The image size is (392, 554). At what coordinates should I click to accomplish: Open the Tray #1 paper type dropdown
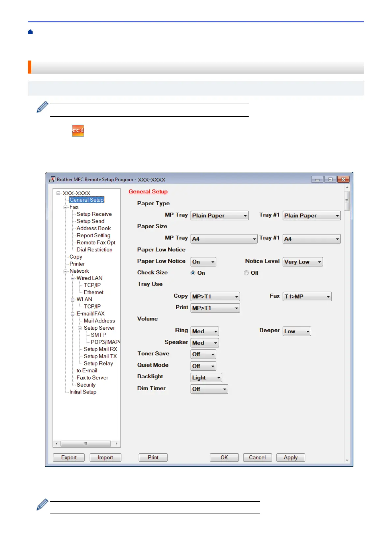pos(312,215)
